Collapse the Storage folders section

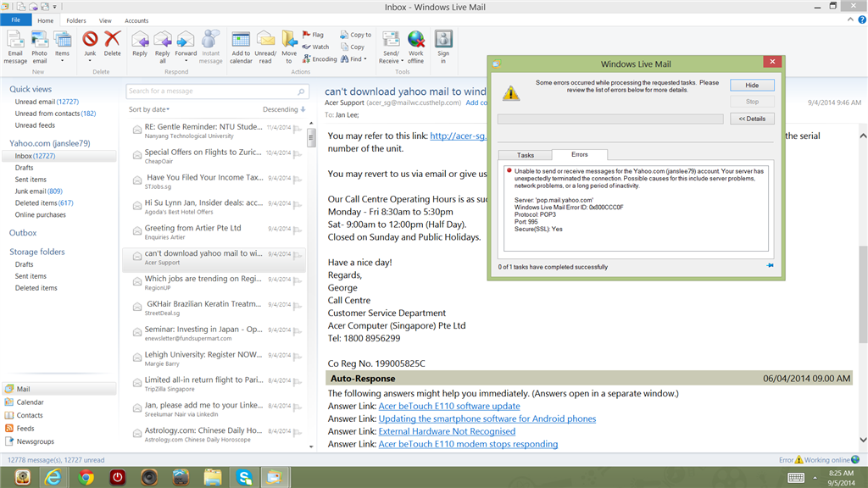coord(36,252)
